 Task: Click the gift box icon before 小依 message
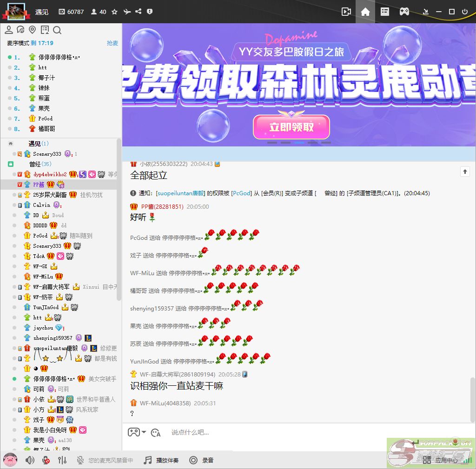point(133,164)
